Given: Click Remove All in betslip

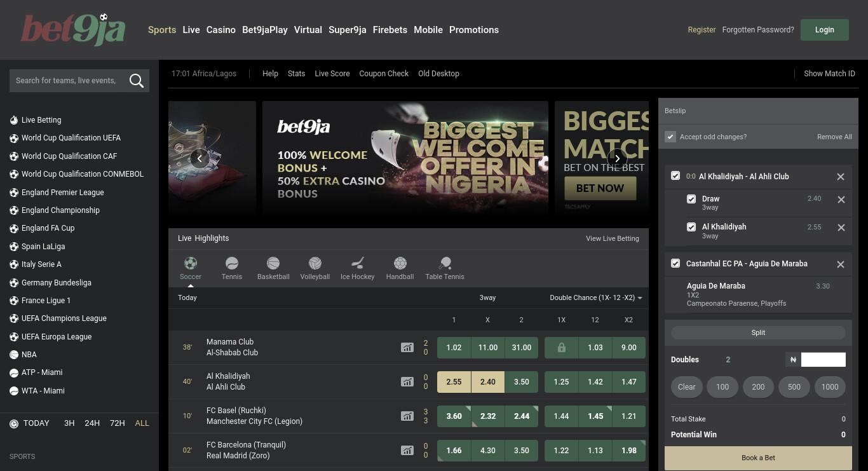Looking at the screenshot, I should pyautogui.click(x=834, y=137).
